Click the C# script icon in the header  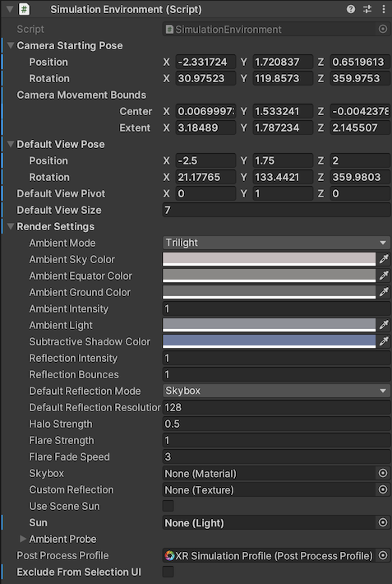[24, 9]
